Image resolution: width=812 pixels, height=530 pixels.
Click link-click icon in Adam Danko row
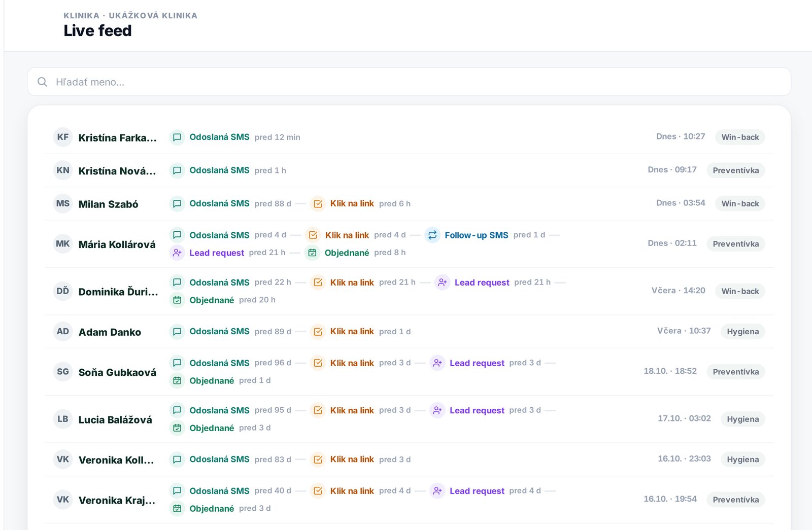(x=318, y=332)
